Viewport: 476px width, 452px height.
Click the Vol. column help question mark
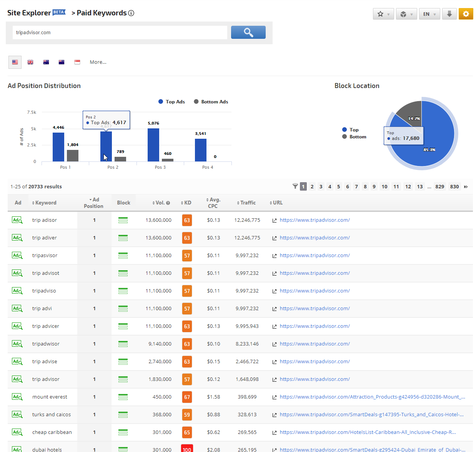click(x=168, y=203)
